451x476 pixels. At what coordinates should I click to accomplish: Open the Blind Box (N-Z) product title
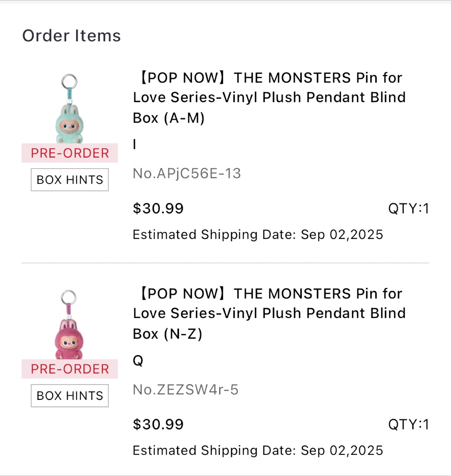(x=269, y=313)
